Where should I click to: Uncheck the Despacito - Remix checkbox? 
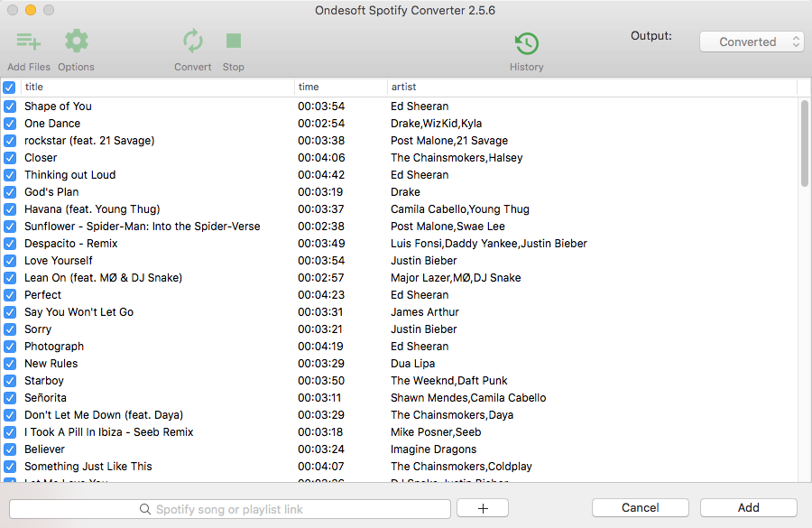pyautogui.click(x=10, y=244)
